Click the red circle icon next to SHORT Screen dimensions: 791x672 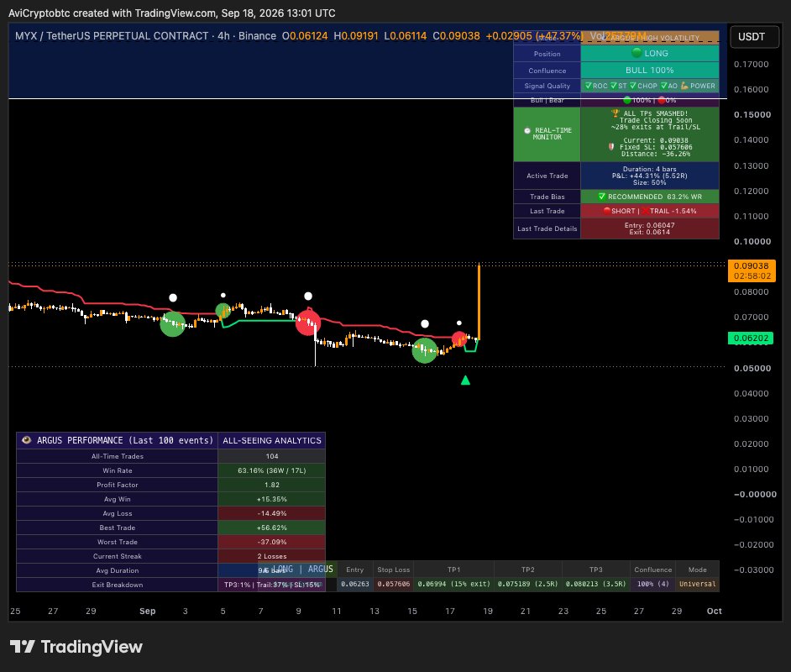[x=607, y=211]
